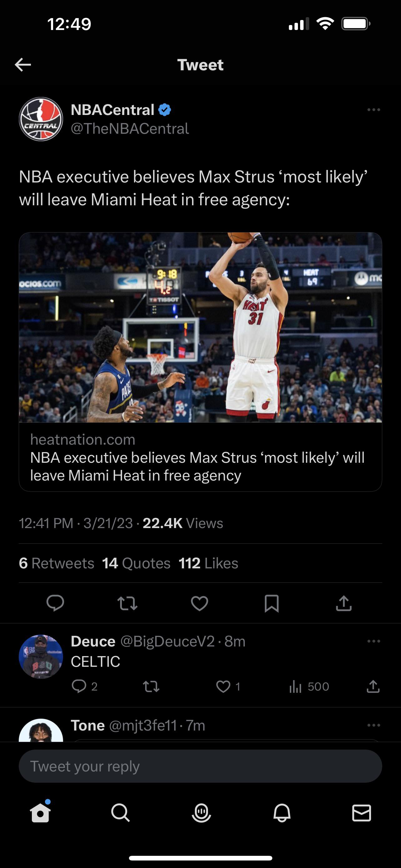Bookmark the NBACentral tweet
Image resolution: width=401 pixels, height=868 pixels.
pos(271,603)
